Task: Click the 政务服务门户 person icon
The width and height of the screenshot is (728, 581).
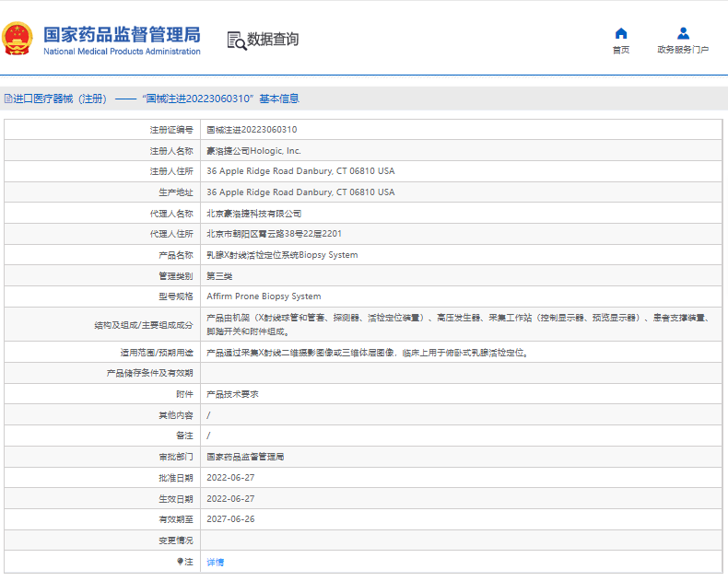Action: 683,34
